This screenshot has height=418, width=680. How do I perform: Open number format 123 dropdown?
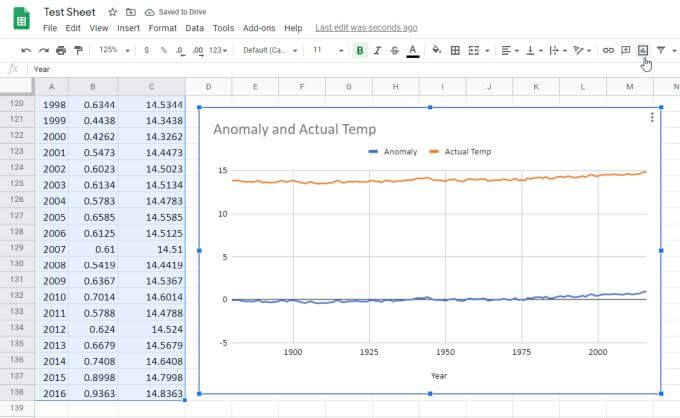click(218, 50)
